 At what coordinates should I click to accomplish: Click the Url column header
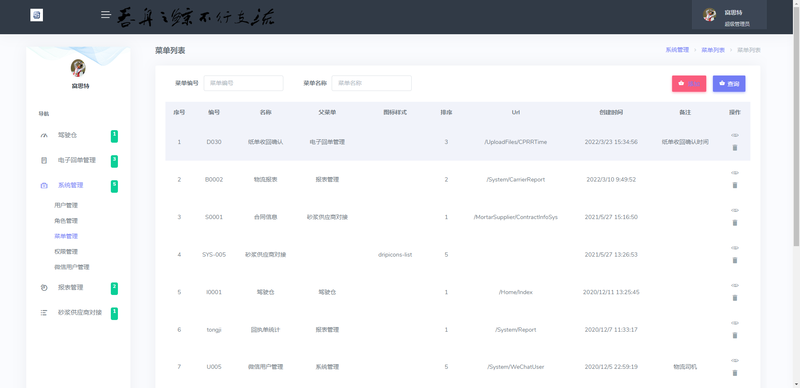[516, 112]
